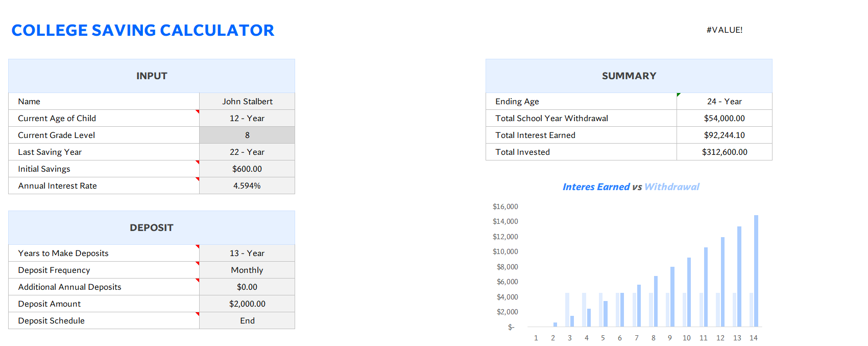Click the Deposit Frequency label
The image size is (868, 346).
coord(54,270)
